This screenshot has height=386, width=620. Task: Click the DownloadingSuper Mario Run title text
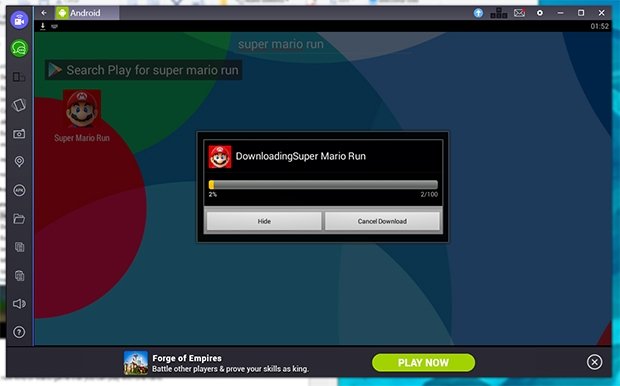[x=301, y=156]
